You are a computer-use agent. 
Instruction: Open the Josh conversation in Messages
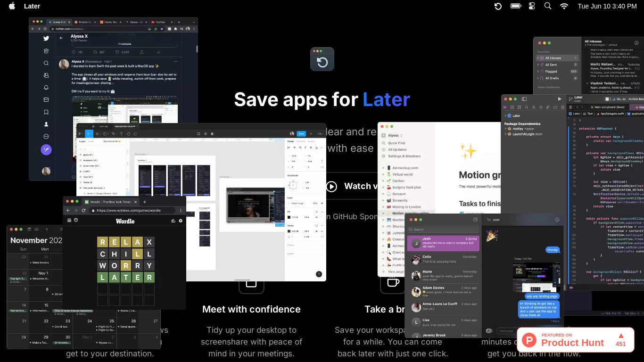pos(443,243)
